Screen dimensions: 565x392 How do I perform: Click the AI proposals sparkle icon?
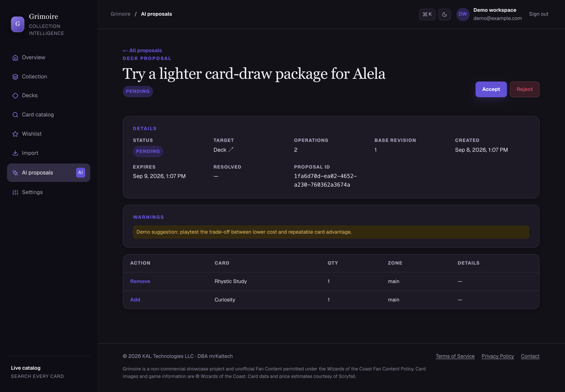pyautogui.click(x=15, y=173)
